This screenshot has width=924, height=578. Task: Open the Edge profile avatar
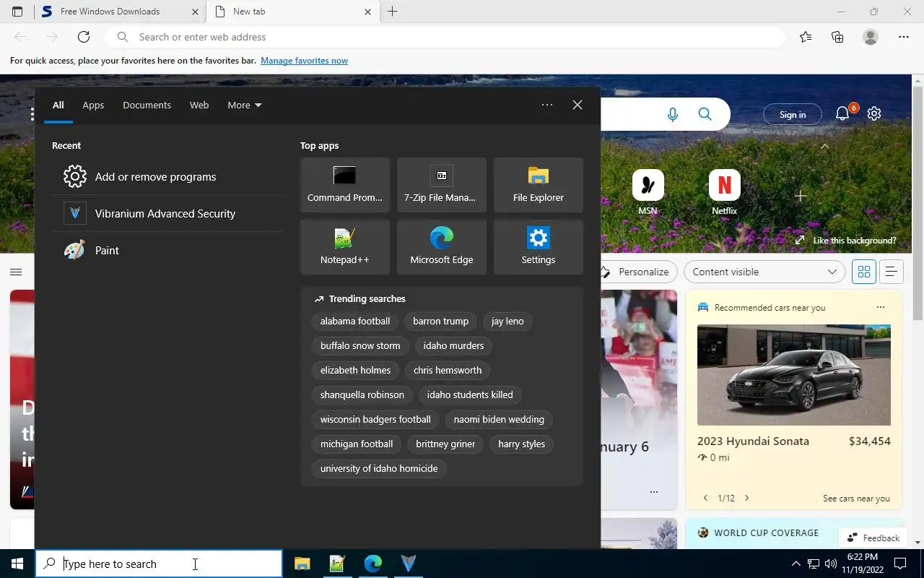pyautogui.click(x=871, y=37)
